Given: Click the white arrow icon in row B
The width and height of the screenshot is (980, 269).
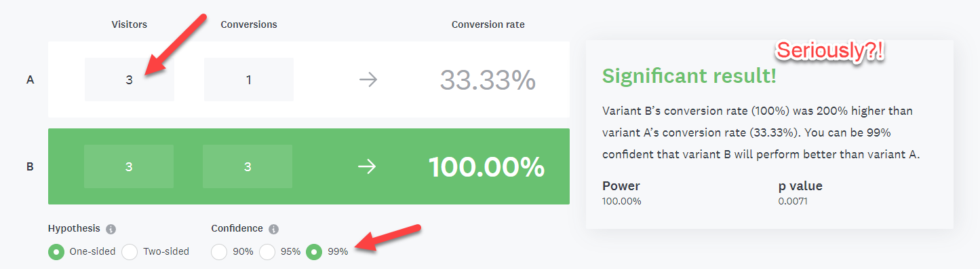Looking at the screenshot, I should click(x=367, y=167).
